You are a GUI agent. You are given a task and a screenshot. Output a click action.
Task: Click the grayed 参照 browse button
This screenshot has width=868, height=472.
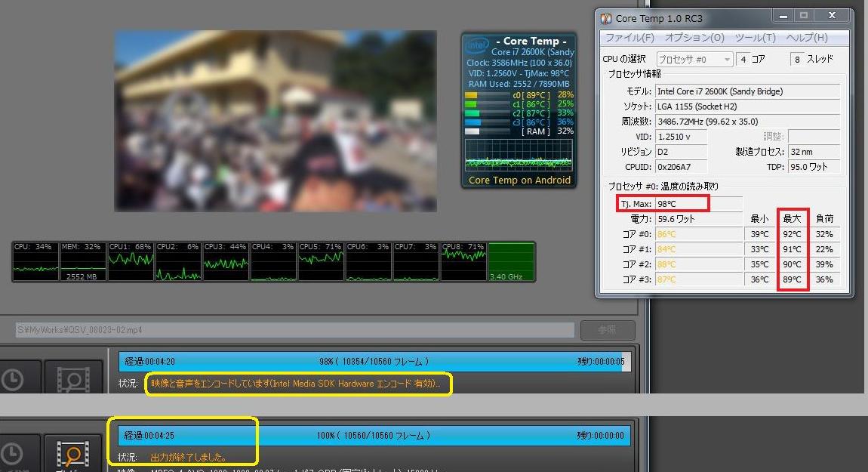608,329
